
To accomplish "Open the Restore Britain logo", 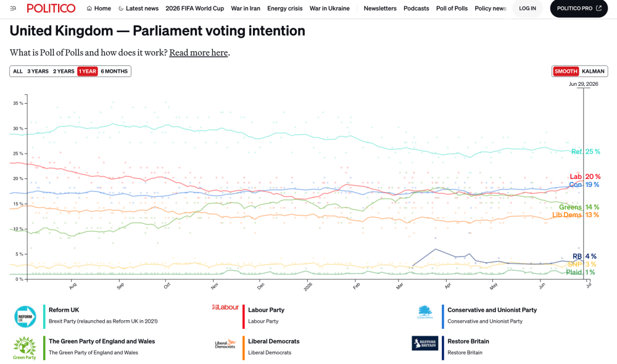I will tap(425, 343).
